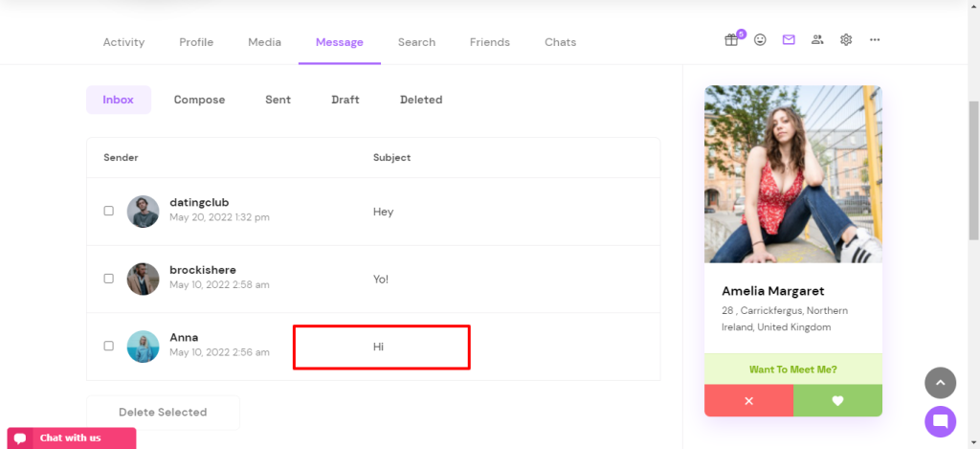Click the red X reject button
This screenshot has width=980, height=449.
(x=748, y=401)
